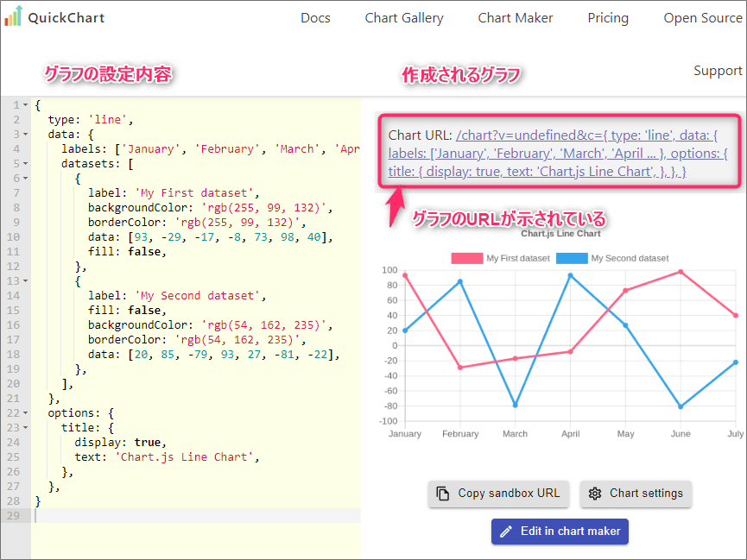The width and height of the screenshot is (747, 560).
Task: Click the My First dataset legend label
Action: click(x=518, y=258)
